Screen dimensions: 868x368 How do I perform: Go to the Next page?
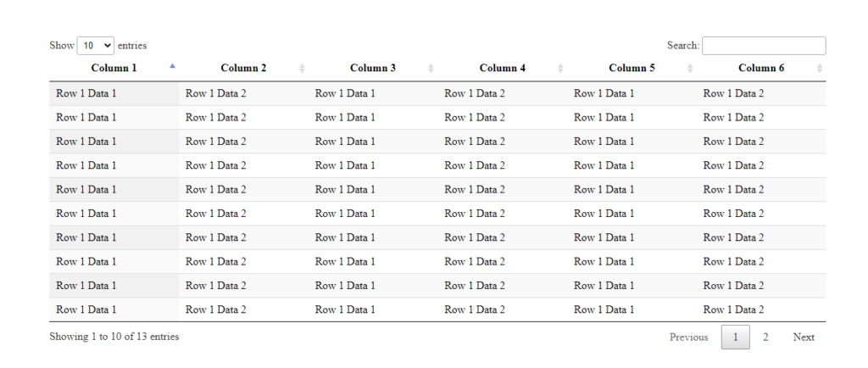pos(804,337)
